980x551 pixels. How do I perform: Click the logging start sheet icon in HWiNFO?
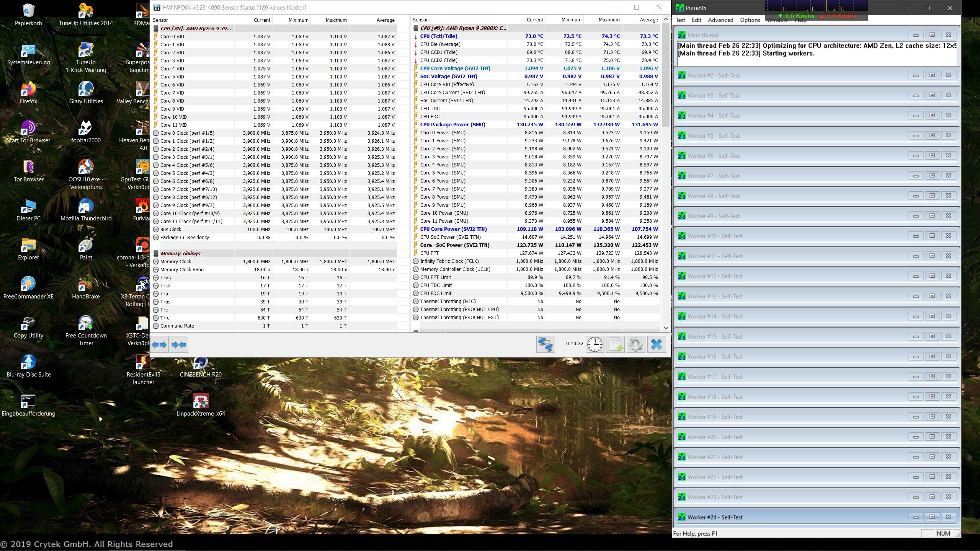point(616,344)
